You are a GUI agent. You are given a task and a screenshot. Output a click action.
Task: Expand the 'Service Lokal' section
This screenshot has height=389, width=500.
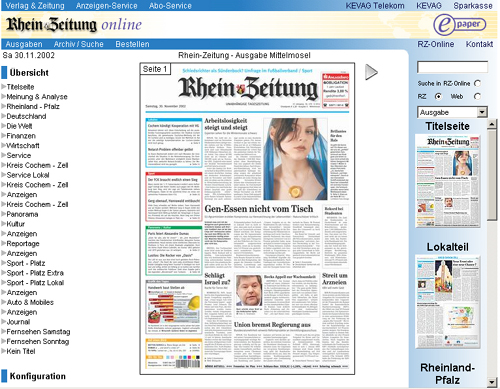28,175
